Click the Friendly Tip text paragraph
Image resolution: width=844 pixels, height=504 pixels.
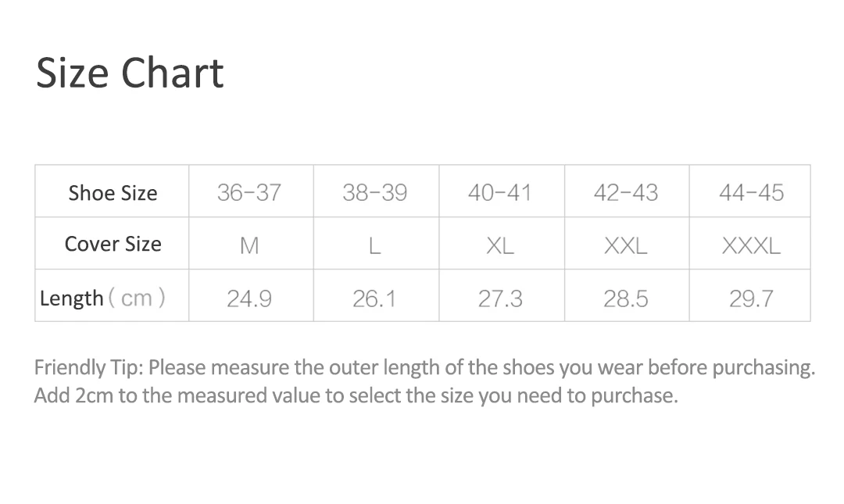[x=424, y=381]
